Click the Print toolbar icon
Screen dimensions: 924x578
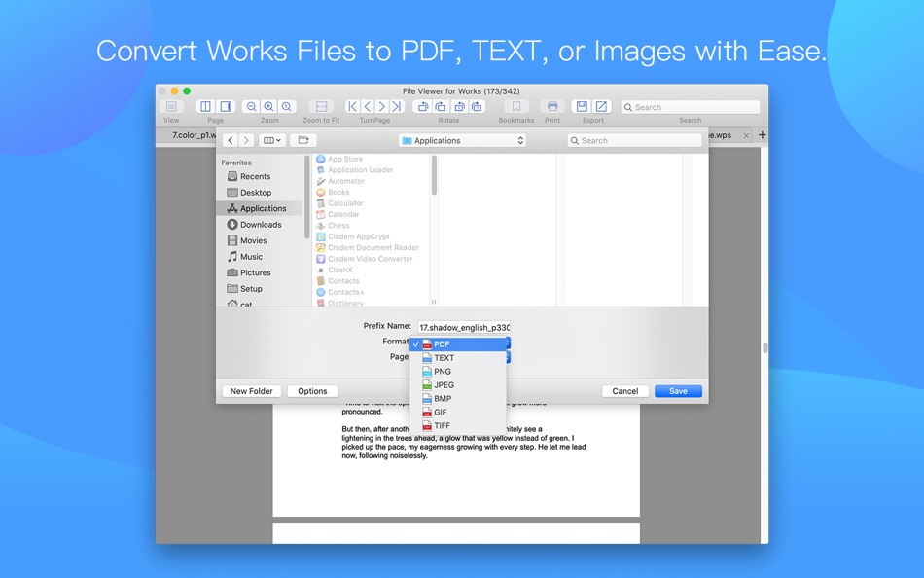(x=552, y=107)
